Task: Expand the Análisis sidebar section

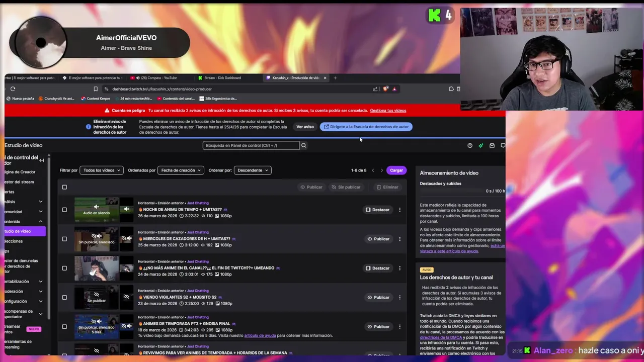Action: 41,202
